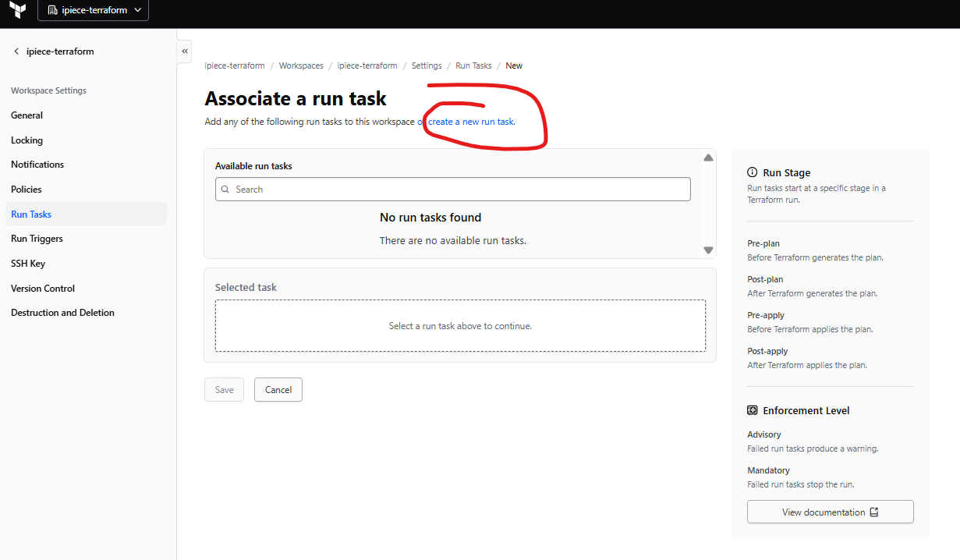Click the 'No run tasks found' text
The image size is (960, 560).
[x=430, y=218]
